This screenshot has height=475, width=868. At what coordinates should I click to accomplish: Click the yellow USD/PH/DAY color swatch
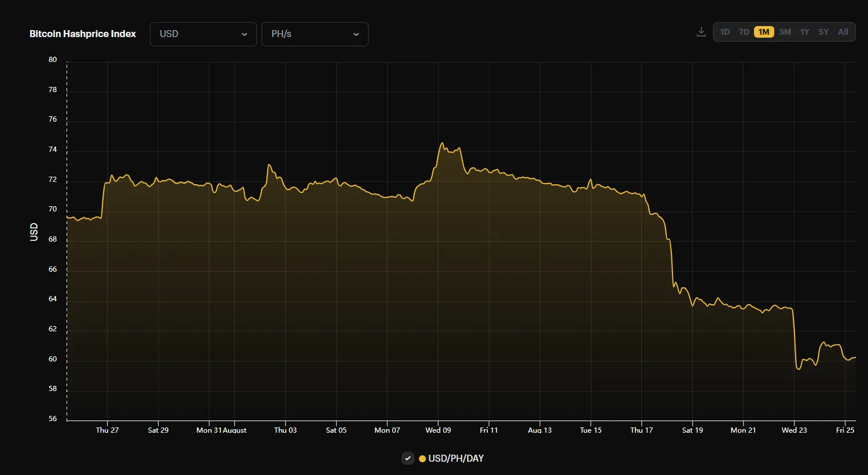click(x=422, y=458)
